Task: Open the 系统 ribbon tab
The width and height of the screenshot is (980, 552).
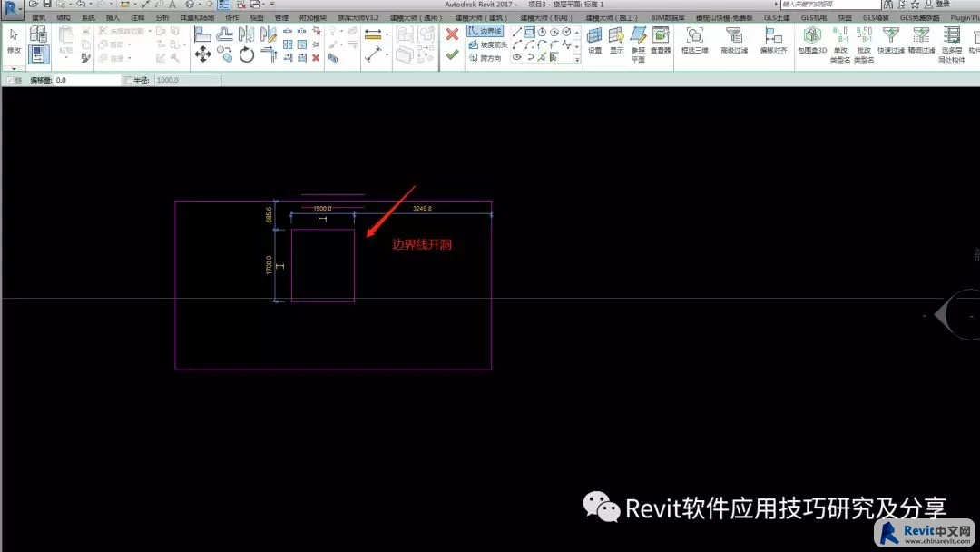Action: [x=88, y=17]
